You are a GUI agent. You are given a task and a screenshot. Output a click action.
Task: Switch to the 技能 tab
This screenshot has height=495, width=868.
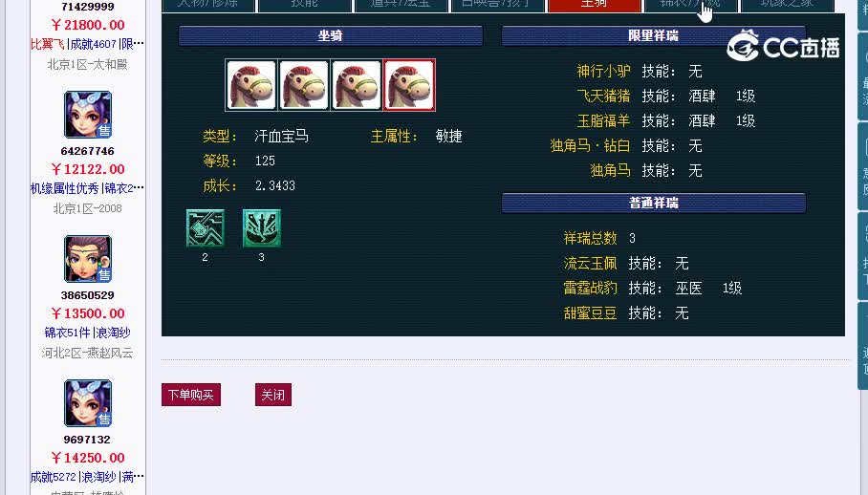[x=304, y=5]
